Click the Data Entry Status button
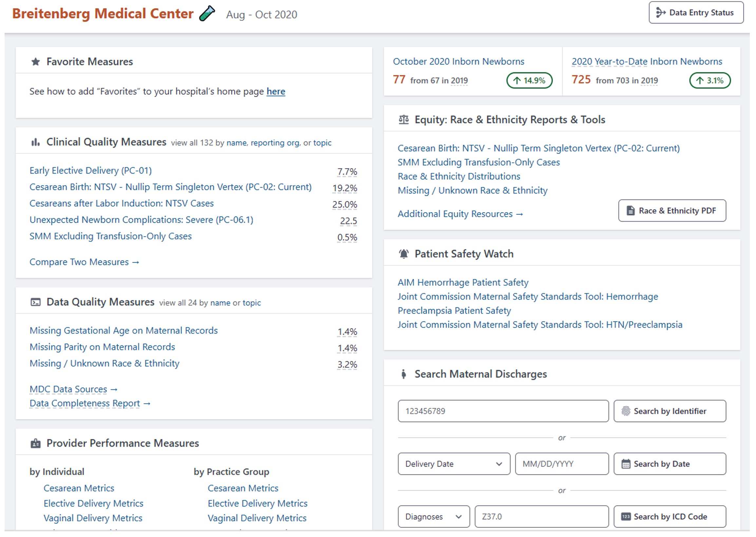 (x=697, y=12)
